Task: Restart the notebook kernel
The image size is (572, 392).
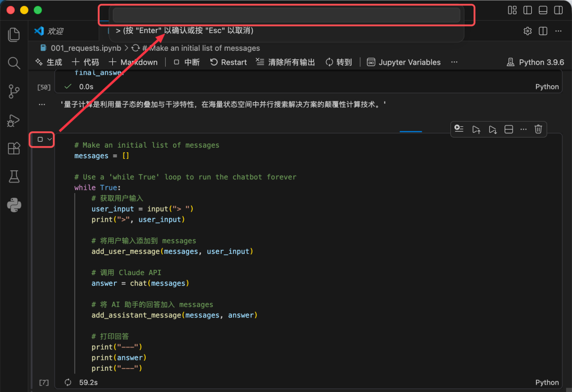Action: (x=228, y=62)
